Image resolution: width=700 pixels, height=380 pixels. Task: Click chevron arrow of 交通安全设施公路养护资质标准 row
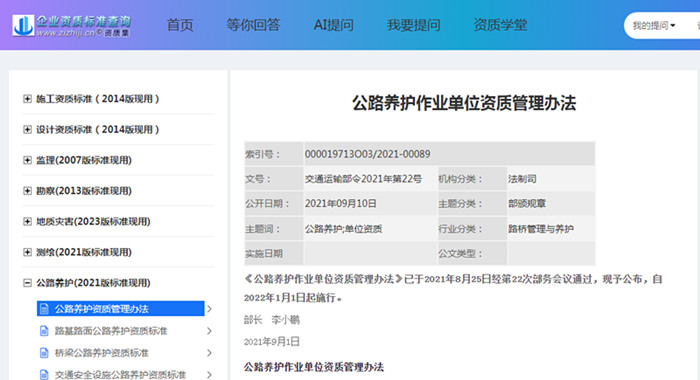pyautogui.click(x=209, y=375)
